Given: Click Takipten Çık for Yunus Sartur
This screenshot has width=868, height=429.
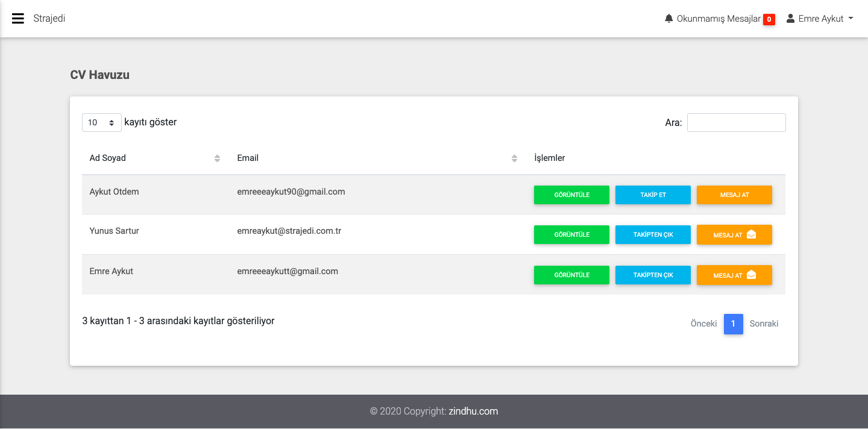Looking at the screenshot, I should (653, 234).
